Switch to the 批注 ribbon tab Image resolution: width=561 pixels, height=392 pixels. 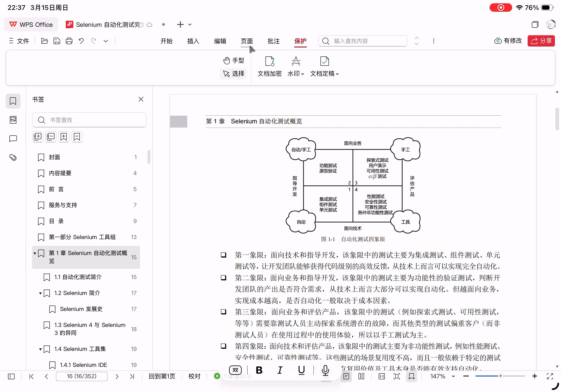tap(273, 41)
